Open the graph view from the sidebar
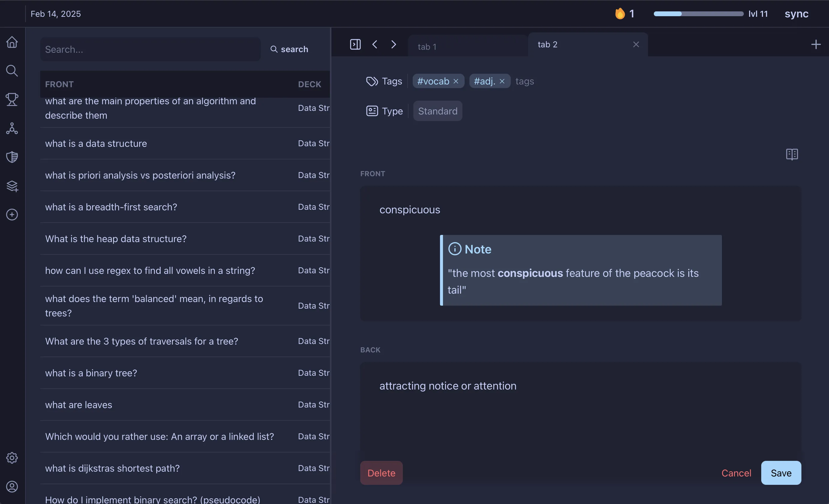The height and width of the screenshot is (504, 829). 12,128
